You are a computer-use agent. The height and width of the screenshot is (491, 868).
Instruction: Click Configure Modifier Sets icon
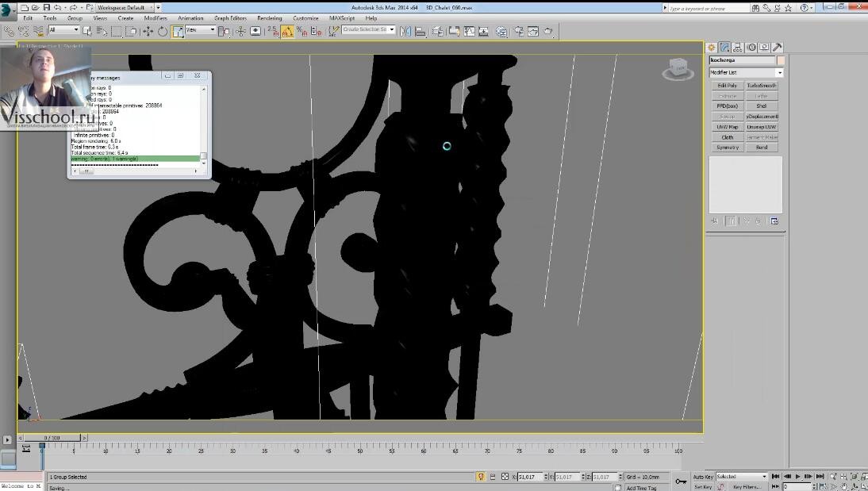click(x=774, y=221)
